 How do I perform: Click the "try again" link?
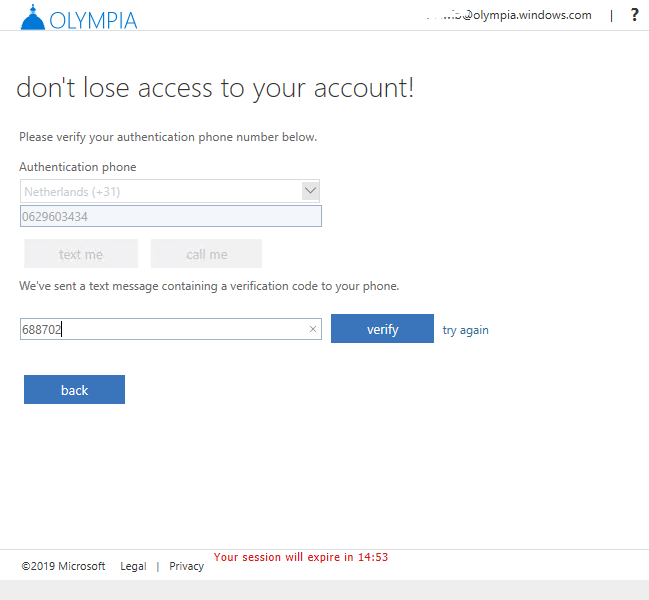466,330
